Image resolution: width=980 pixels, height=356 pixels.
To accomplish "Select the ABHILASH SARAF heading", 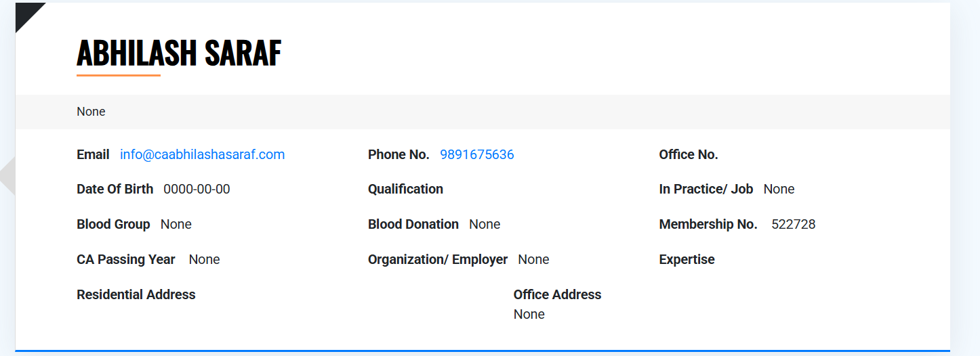I will pyautogui.click(x=178, y=53).
